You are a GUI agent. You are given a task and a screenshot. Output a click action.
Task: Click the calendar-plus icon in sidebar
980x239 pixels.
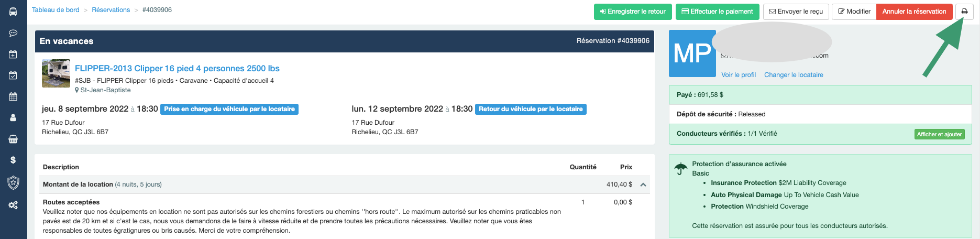(13, 54)
